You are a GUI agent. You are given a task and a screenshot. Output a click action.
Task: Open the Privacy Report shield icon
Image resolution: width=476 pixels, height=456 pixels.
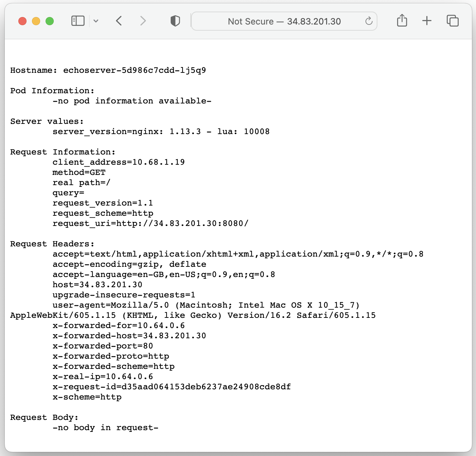(x=175, y=21)
